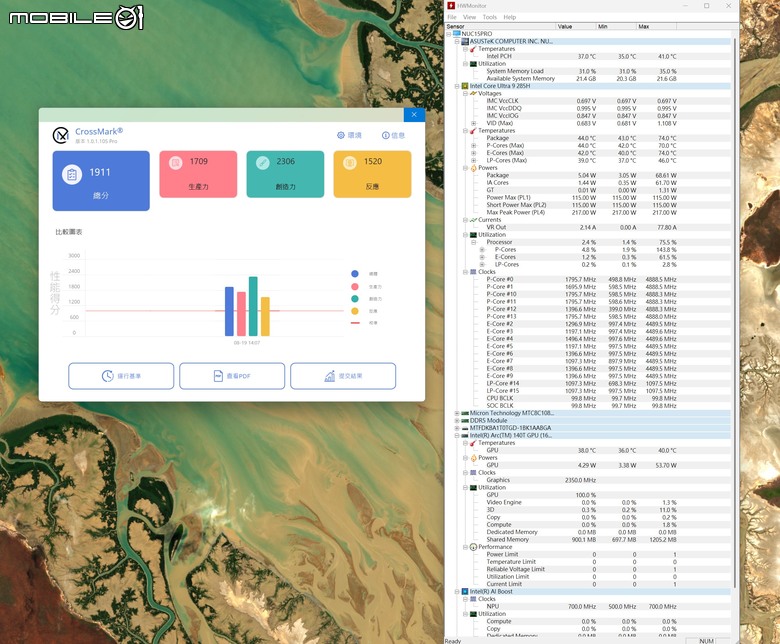Click the run benchmark button with clock
The height and width of the screenshot is (644, 780).
[121, 376]
